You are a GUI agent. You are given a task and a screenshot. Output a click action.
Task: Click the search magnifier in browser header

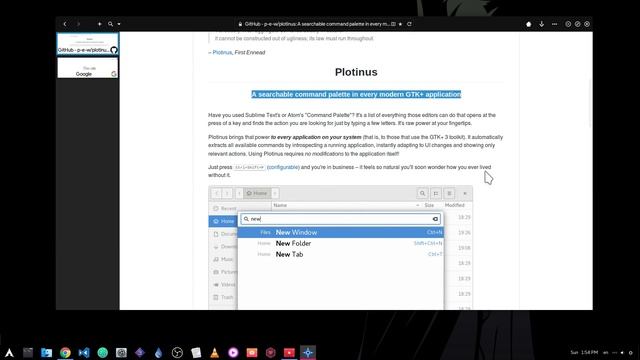pyautogui.click(x=110, y=24)
